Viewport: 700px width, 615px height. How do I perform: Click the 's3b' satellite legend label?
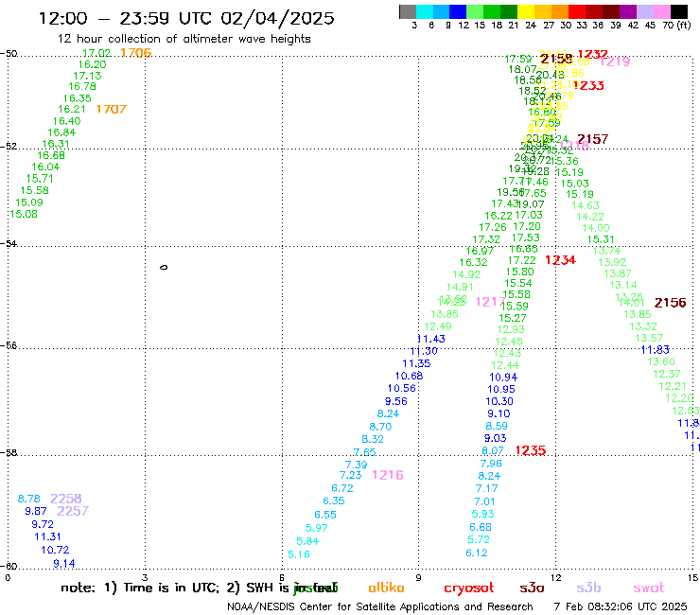(588, 588)
